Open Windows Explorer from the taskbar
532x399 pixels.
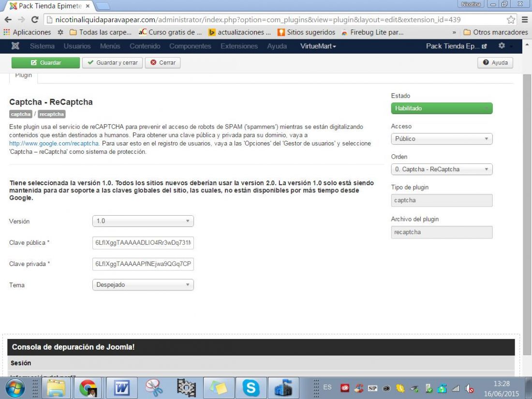coord(56,388)
